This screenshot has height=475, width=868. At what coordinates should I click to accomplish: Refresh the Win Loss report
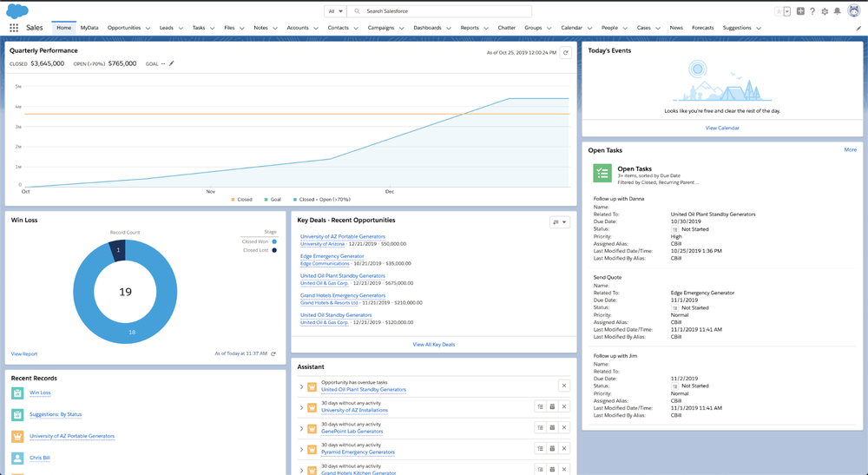[273, 353]
